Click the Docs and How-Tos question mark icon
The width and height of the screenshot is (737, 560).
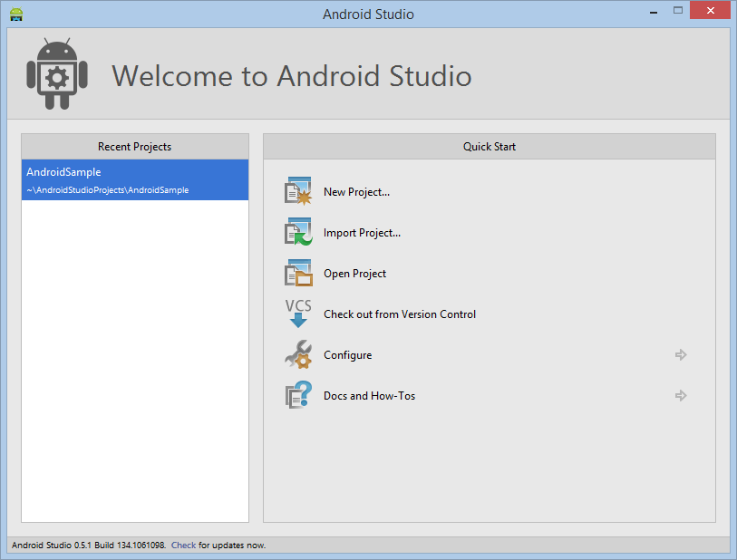pyautogui.click(x=298, y=396)
